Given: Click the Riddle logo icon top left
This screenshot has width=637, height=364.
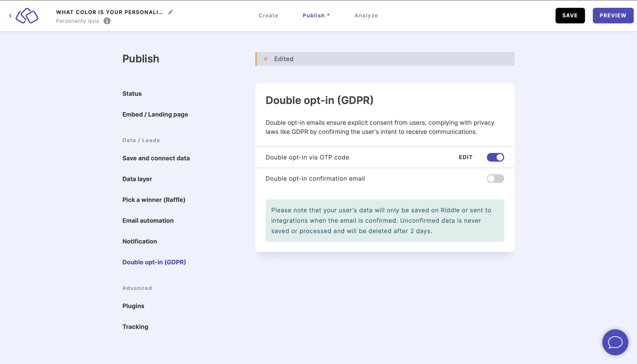Looking at the screenshot, I should (x=27, y=15).
